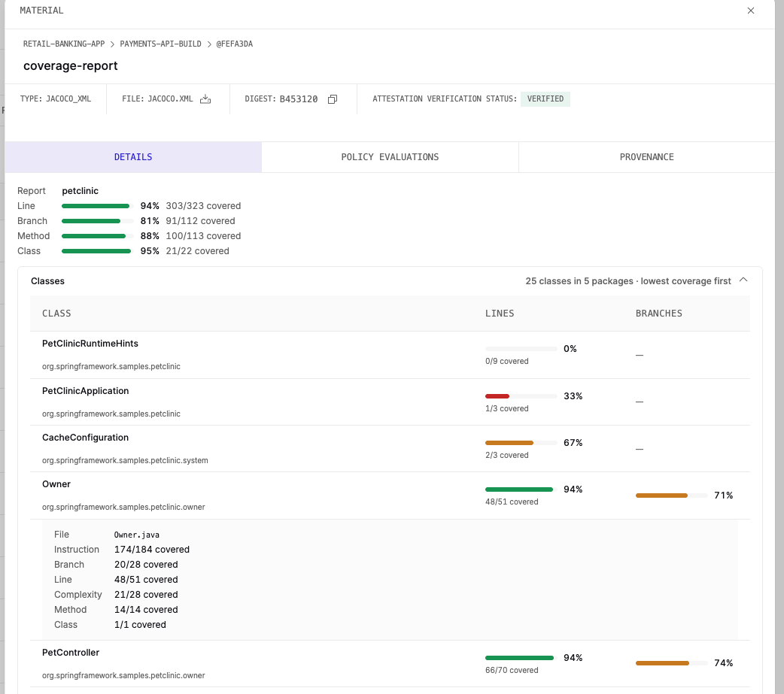Click the CLASS column header

click(x=56, y=314)
